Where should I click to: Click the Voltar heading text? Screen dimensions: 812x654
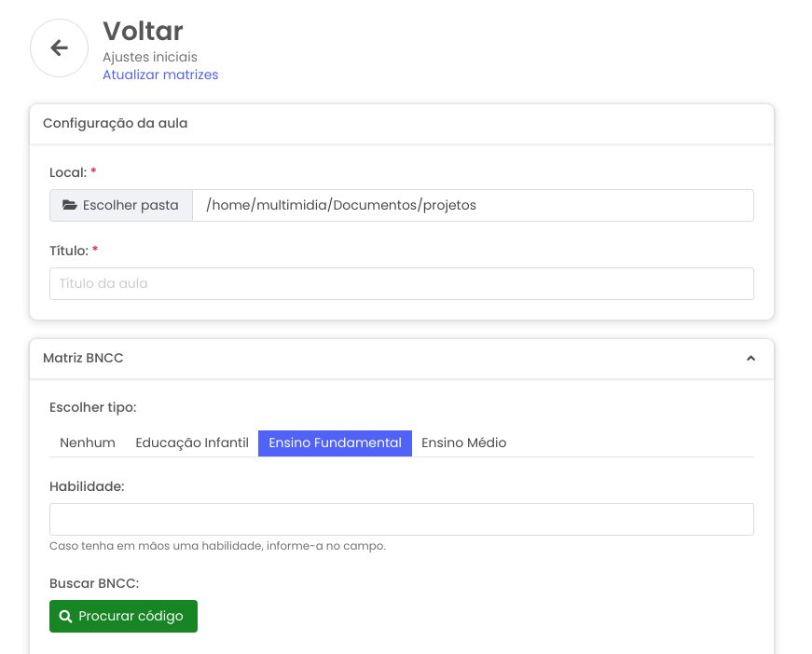(143, 31)
